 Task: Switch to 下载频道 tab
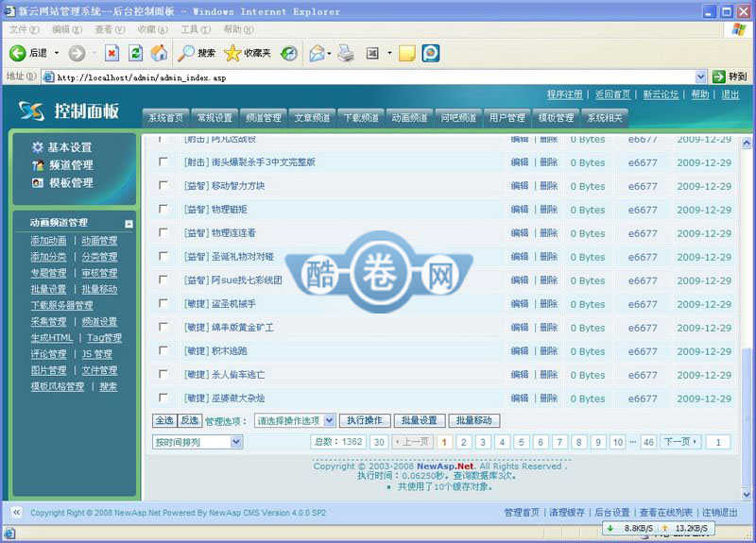coord(361,118)
